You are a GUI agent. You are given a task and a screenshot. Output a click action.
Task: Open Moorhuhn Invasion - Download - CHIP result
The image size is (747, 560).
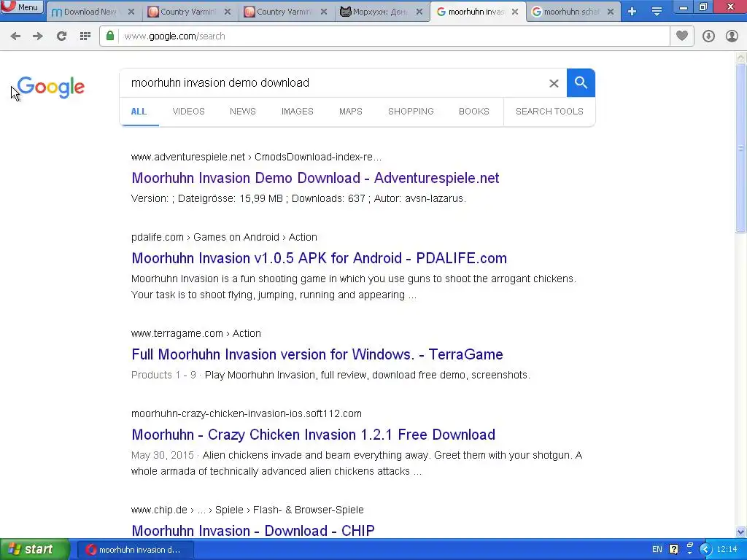[253, 531]
